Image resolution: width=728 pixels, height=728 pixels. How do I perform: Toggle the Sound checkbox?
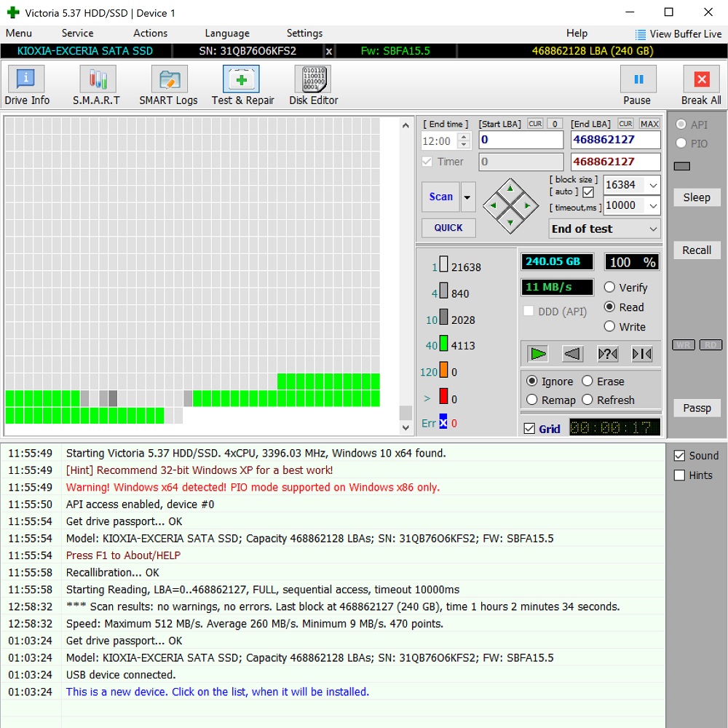[679, 456]
